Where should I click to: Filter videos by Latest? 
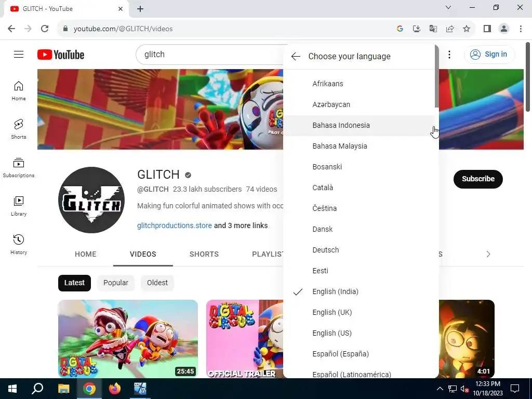point(74,283)
